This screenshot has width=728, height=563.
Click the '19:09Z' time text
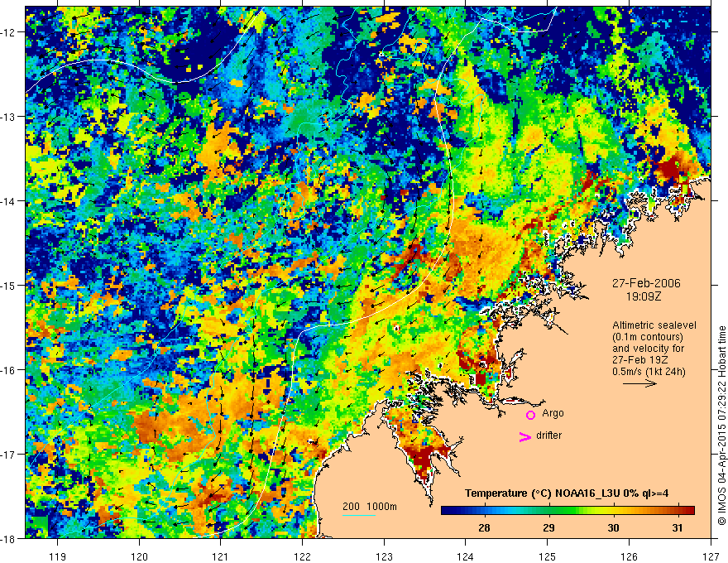click(644, 296)
